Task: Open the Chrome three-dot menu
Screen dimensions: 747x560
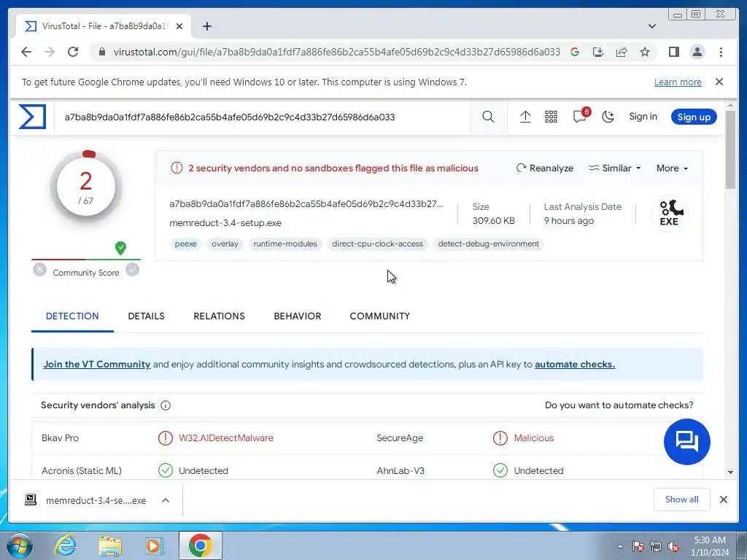Action: tap(721, 52)
